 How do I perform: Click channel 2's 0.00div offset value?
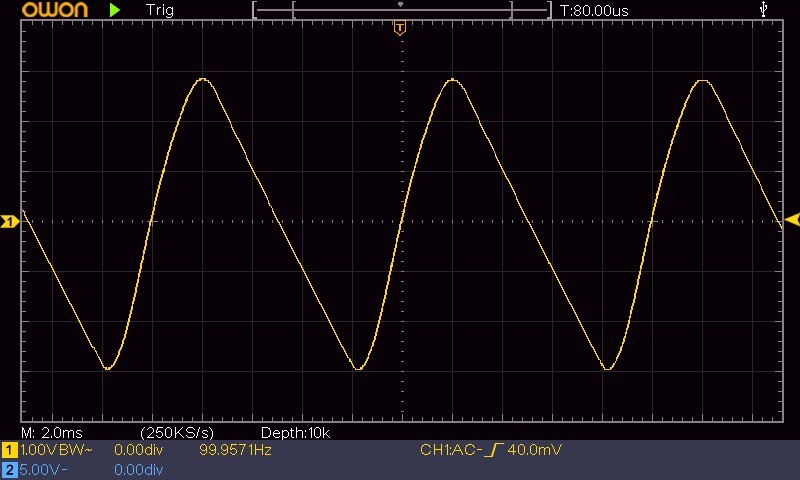(x=138, y=470)
